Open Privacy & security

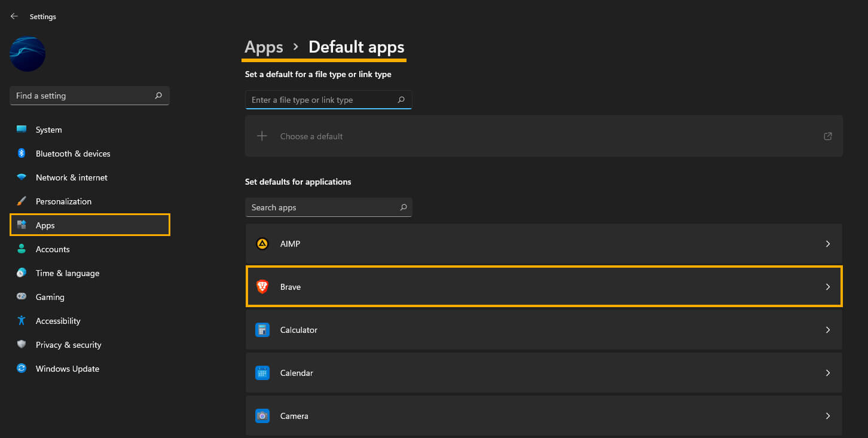coord(90,345)
